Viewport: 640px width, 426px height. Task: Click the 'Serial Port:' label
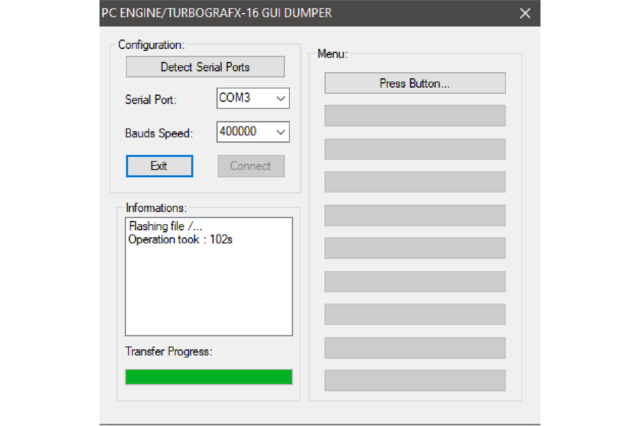tap(151, 100)
